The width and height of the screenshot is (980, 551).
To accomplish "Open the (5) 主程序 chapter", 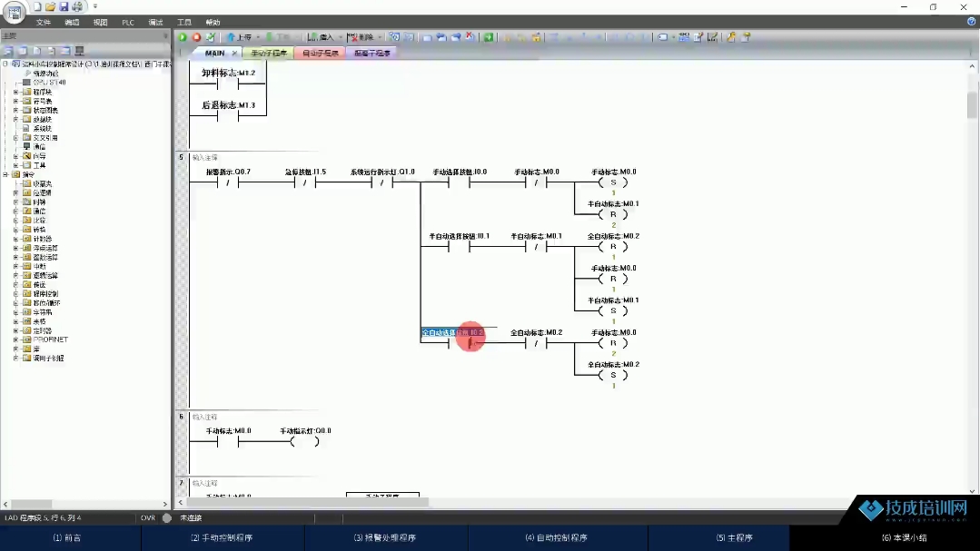I will [x=735, y=538].
